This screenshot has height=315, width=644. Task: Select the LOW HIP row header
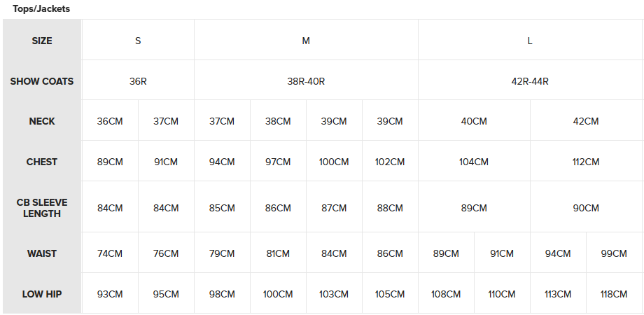(x=42, y=294)
